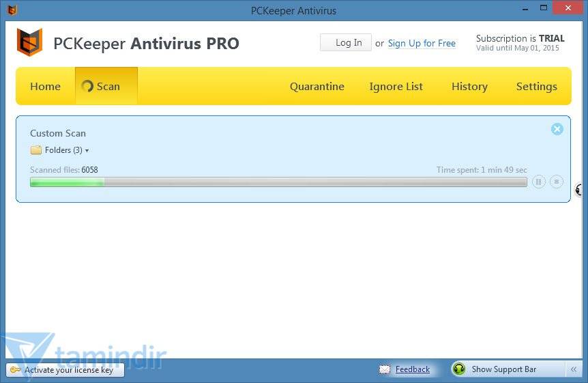This screenshot has height=383, width=588.
Task: Click the envelope icon beside Feedback
Action: [385, 369]
